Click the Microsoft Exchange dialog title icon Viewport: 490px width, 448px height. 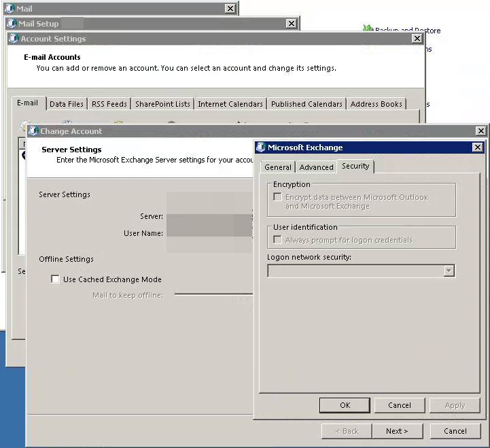(x=260, y=148)
